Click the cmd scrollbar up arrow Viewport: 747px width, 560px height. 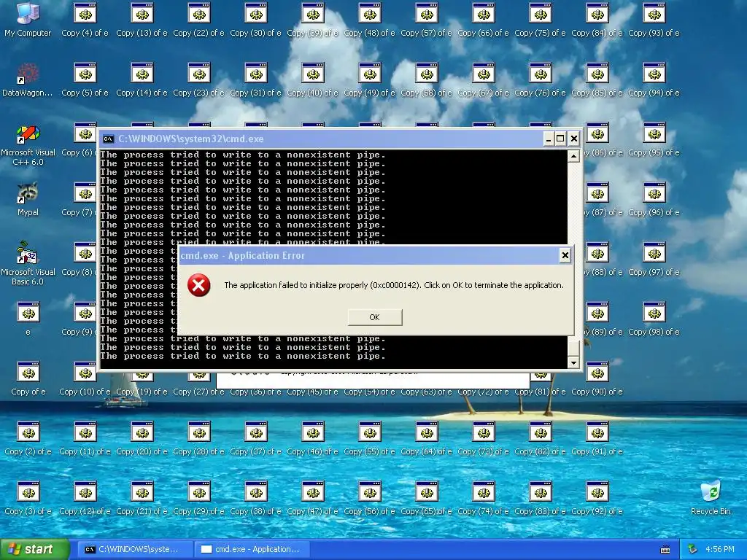[x=573, y=156]
